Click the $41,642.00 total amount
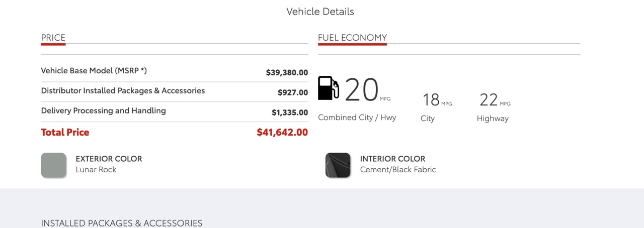This screenshot has width=644, height=228. pos(282,133)
